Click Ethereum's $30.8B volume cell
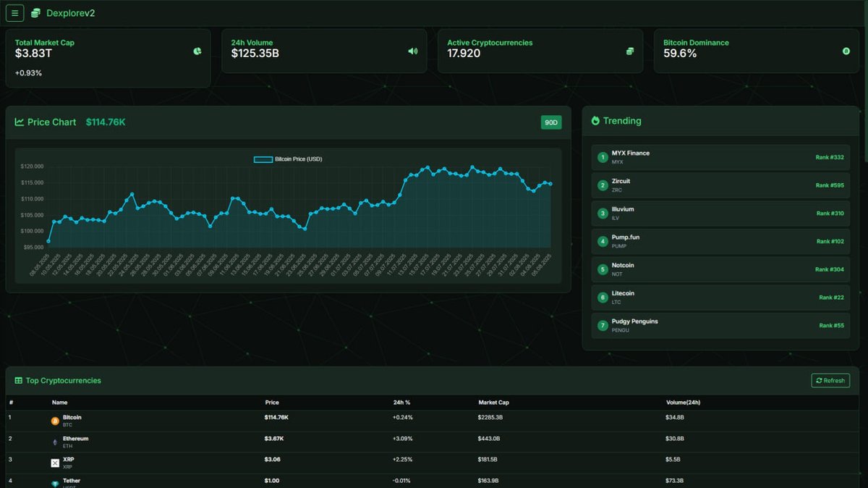 (676, 439)
